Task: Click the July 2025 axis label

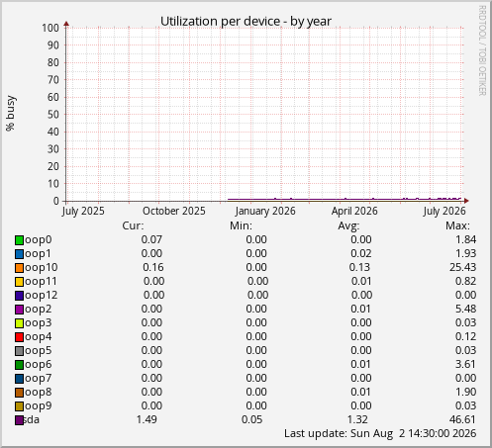Action: [83, 211]
